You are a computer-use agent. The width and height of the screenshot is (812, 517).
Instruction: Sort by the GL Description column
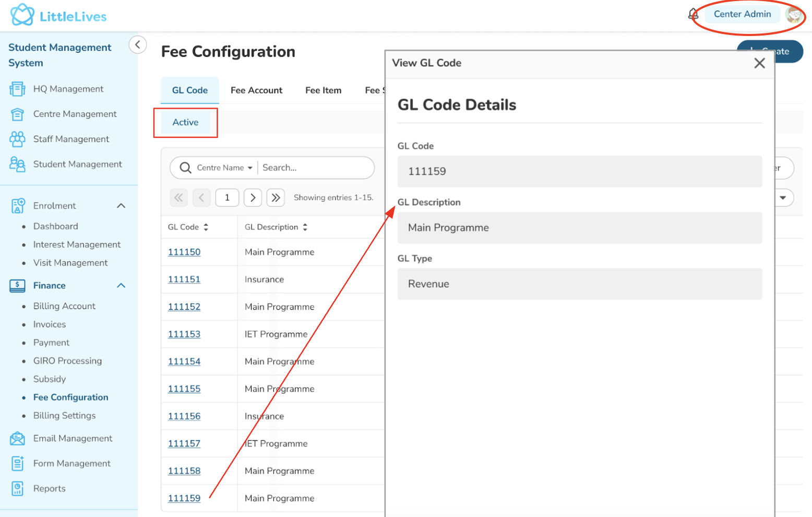305,227
